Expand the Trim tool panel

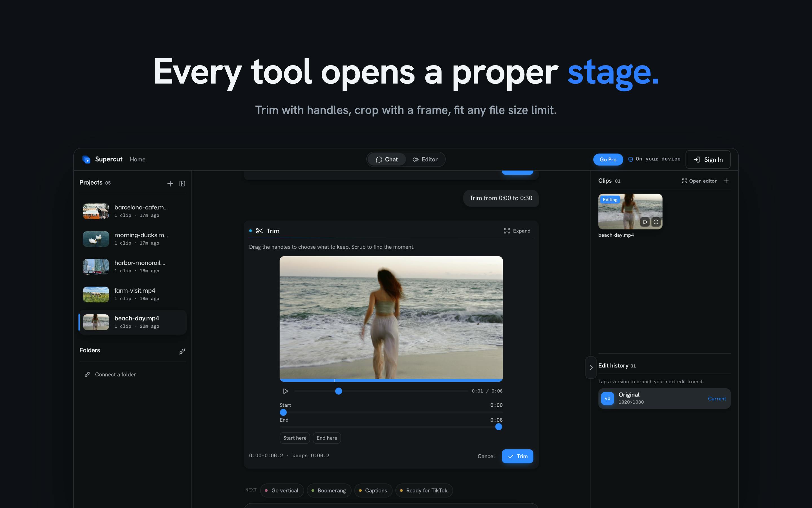[x=517, y=231]
